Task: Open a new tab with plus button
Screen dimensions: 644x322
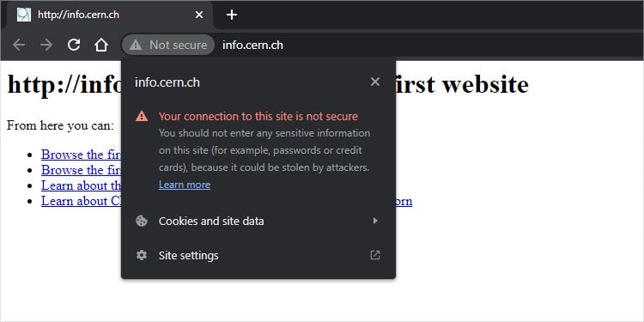Action: tap(232, 15)
